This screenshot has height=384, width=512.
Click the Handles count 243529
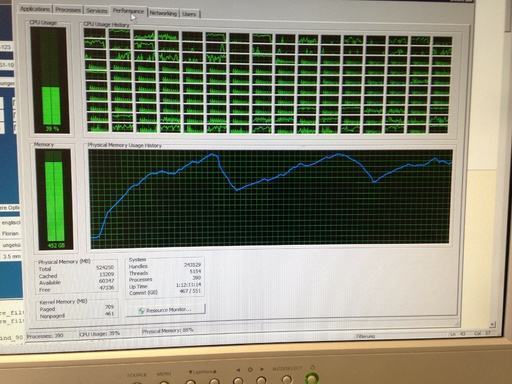pos(192,265)
